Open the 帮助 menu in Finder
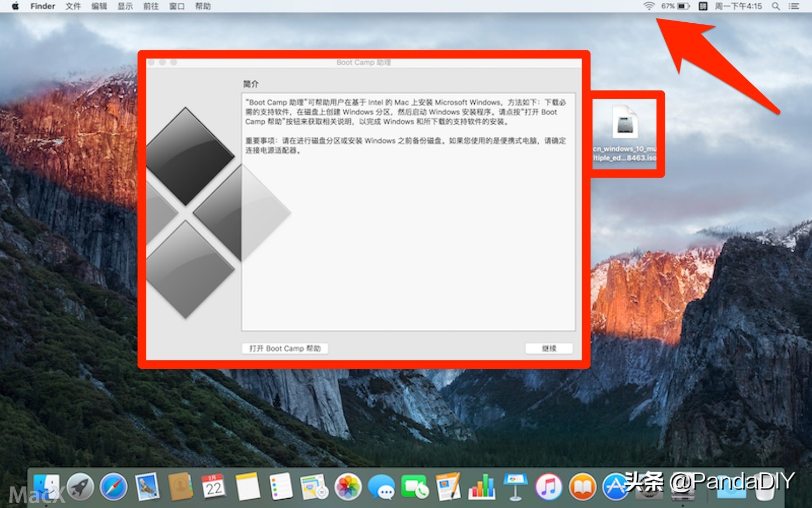Viewport: 812px width, 508px height. 202,6
